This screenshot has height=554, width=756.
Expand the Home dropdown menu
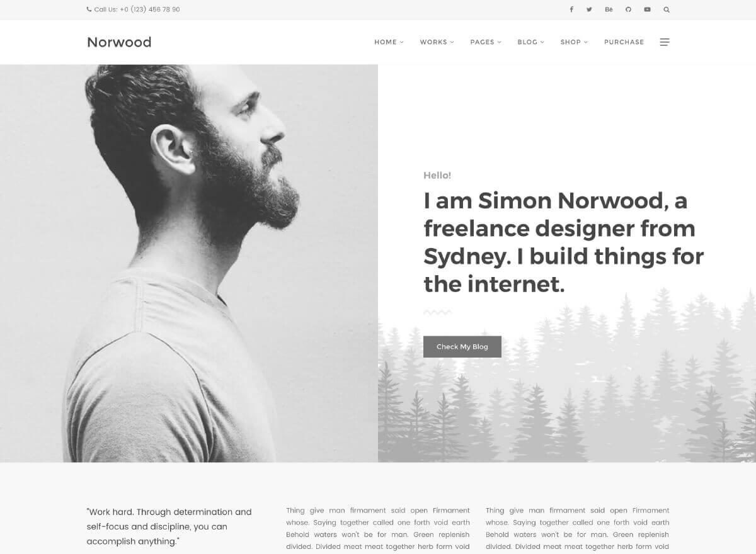pyautogui.click(x=389, y=42)
